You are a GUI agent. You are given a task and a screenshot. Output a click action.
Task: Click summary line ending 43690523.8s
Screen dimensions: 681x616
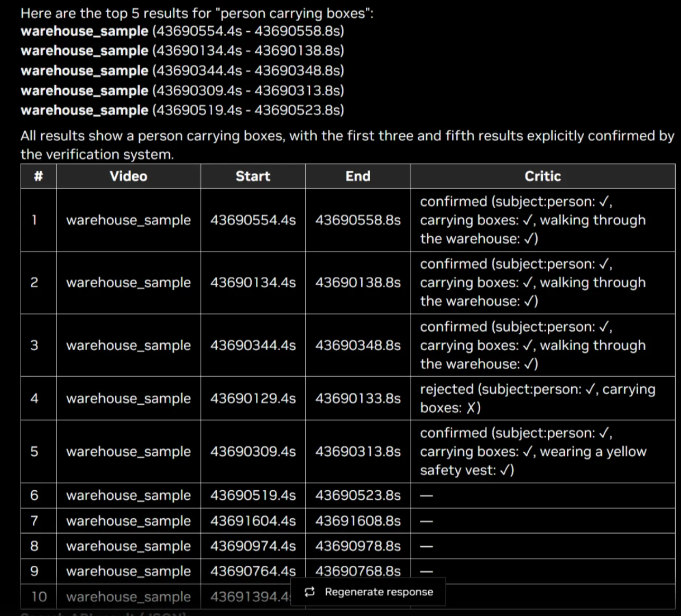pos(182,110)
